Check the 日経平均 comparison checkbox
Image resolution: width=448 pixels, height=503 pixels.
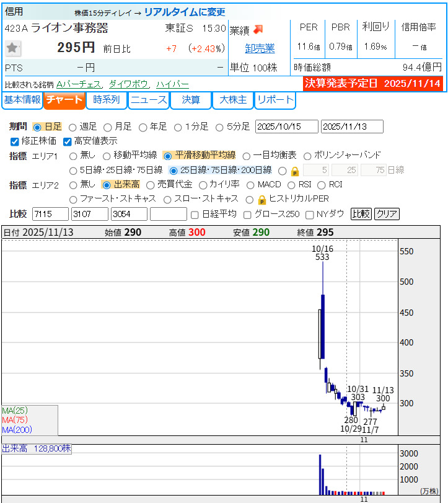click(195, 215)
